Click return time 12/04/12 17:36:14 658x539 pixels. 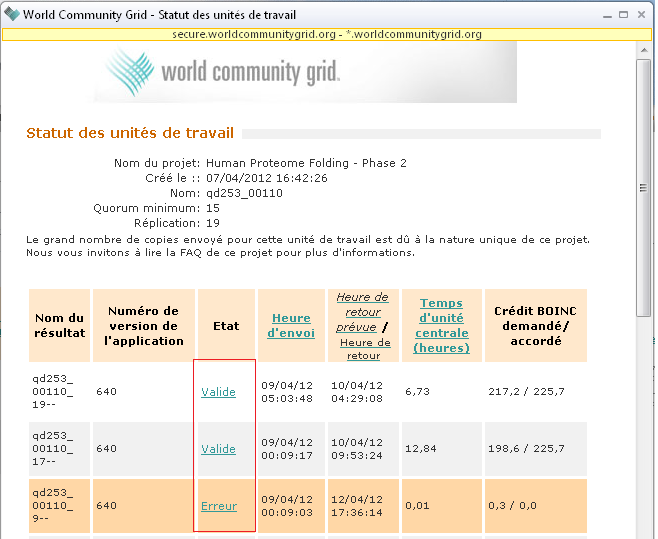[x=357, y=506]
